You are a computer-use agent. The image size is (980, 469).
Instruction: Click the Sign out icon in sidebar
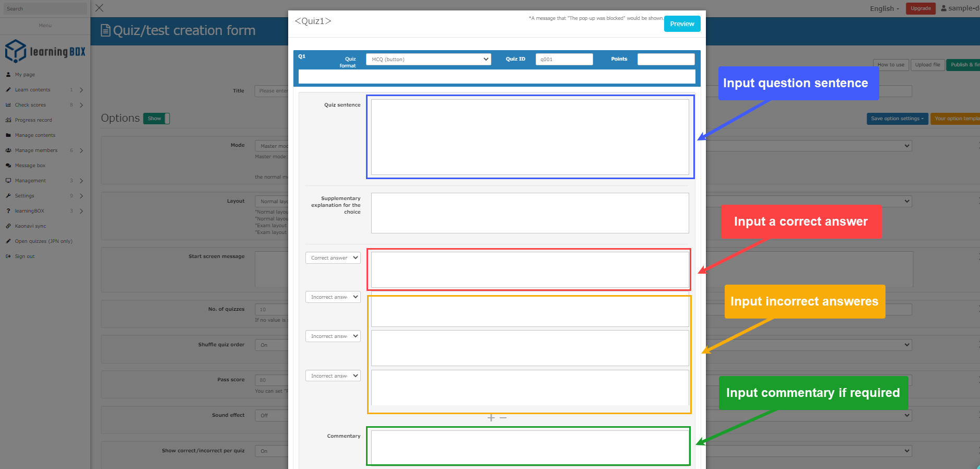click(x=8, y=256)
